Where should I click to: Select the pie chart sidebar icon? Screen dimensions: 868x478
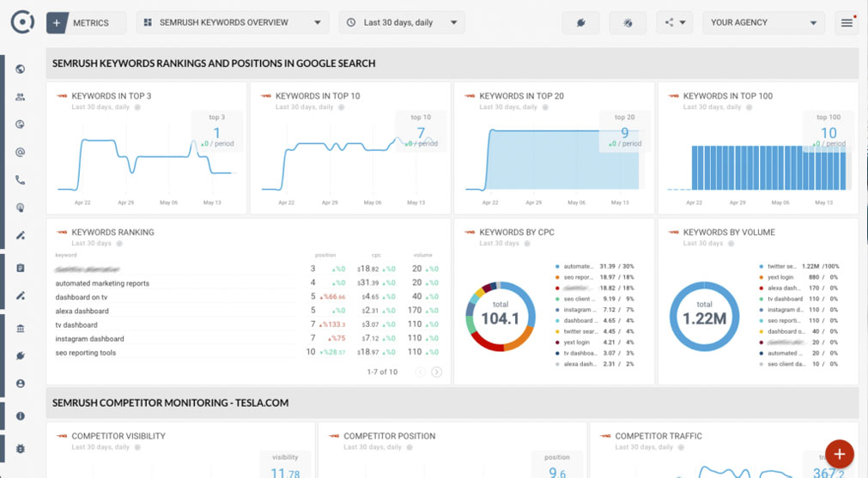21,124
